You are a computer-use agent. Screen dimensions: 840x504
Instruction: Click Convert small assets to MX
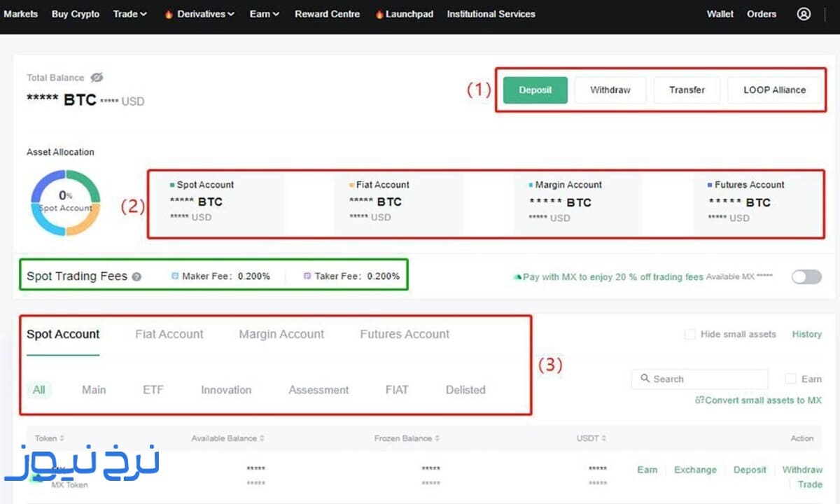coord(758,400)
